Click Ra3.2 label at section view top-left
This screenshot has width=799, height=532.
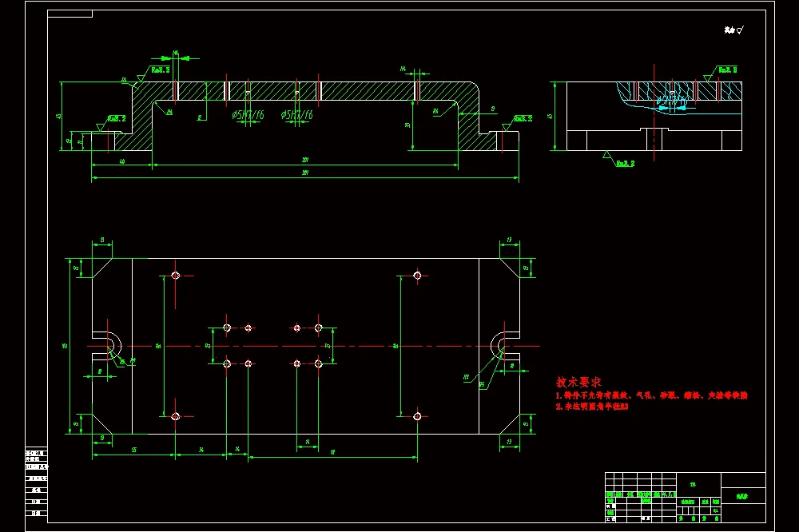(161, 69)
